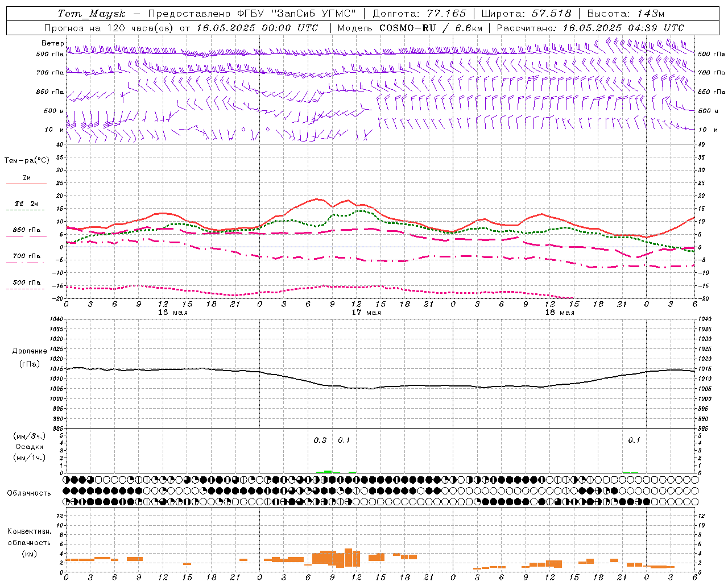Click the Давление pressure panel label
The image size is (728, 582).
coord(30,351)
